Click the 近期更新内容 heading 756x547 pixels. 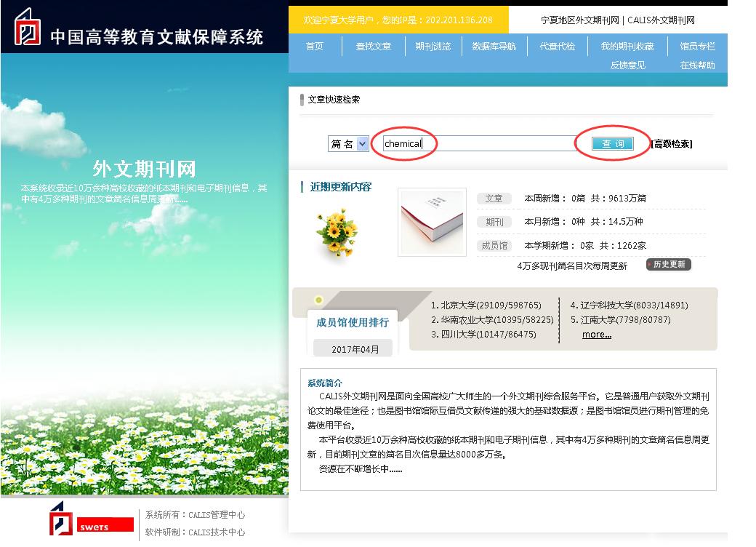(x=340, y=187)
